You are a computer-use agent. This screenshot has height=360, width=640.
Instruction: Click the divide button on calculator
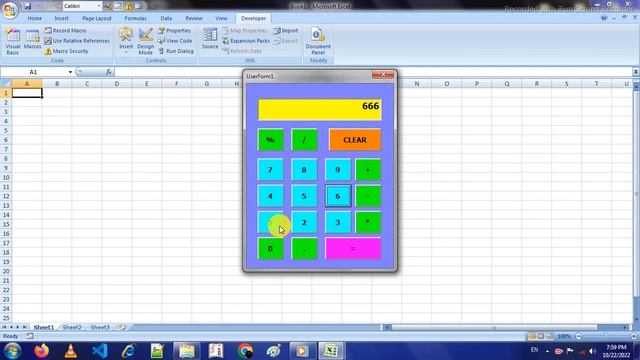(x=304, y=140)
